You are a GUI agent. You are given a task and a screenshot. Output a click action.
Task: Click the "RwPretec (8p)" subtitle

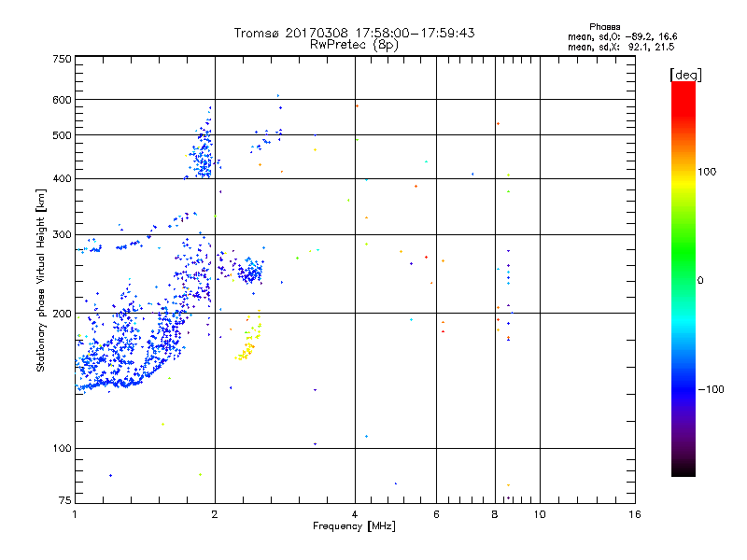354,45
